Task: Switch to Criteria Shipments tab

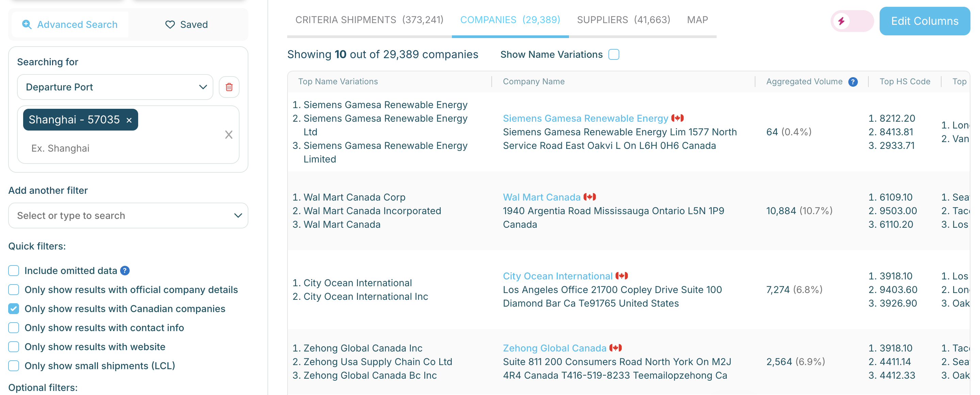Action: pyautogui.click(x=369, y=20)
